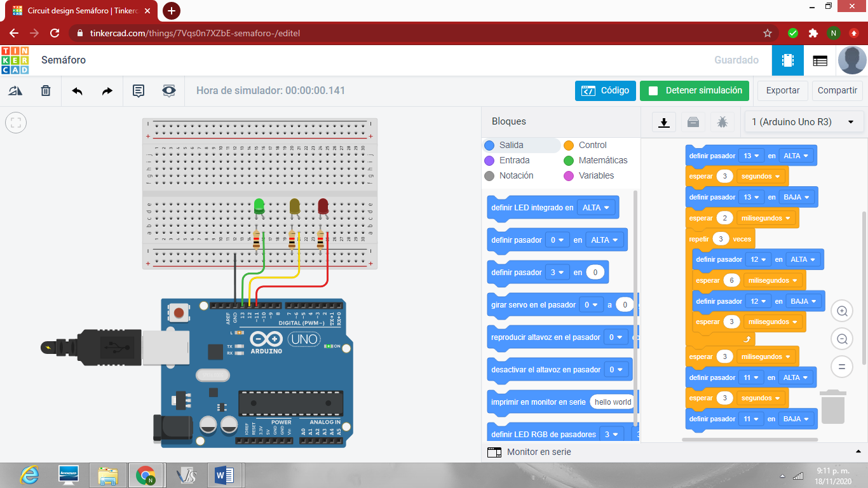Viewport: 868px width, 488px height.
Task: Click the Delete (trash) icon in the toolbar
Action: (45, 91)
